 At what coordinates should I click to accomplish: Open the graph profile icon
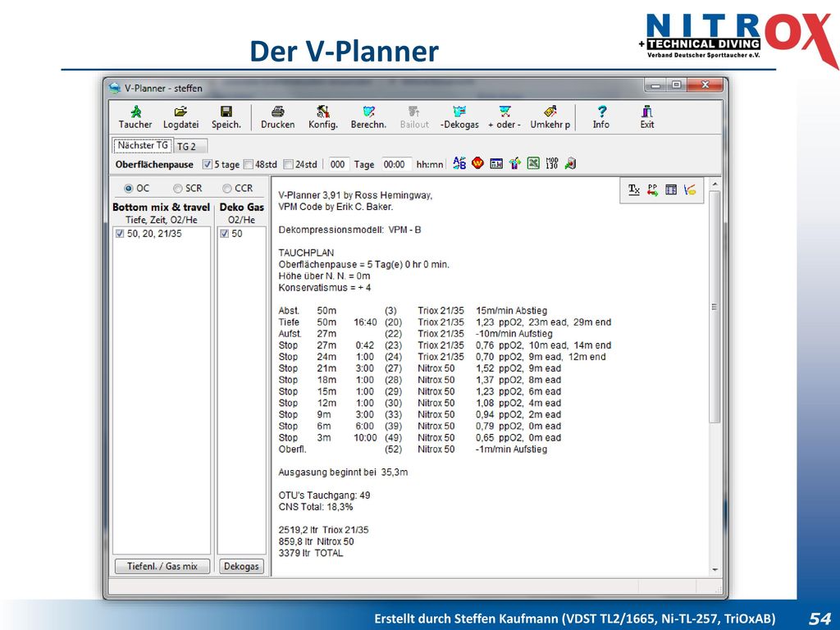[690, 189]
